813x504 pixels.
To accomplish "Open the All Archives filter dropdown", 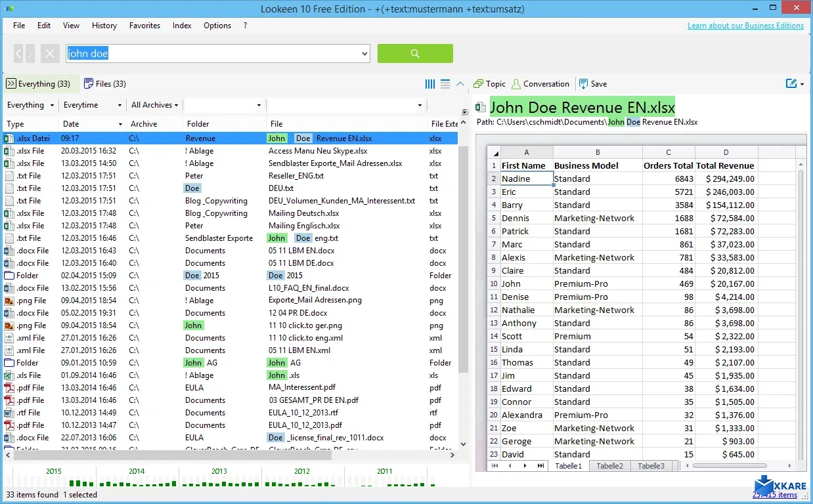I will coord(176,105).
